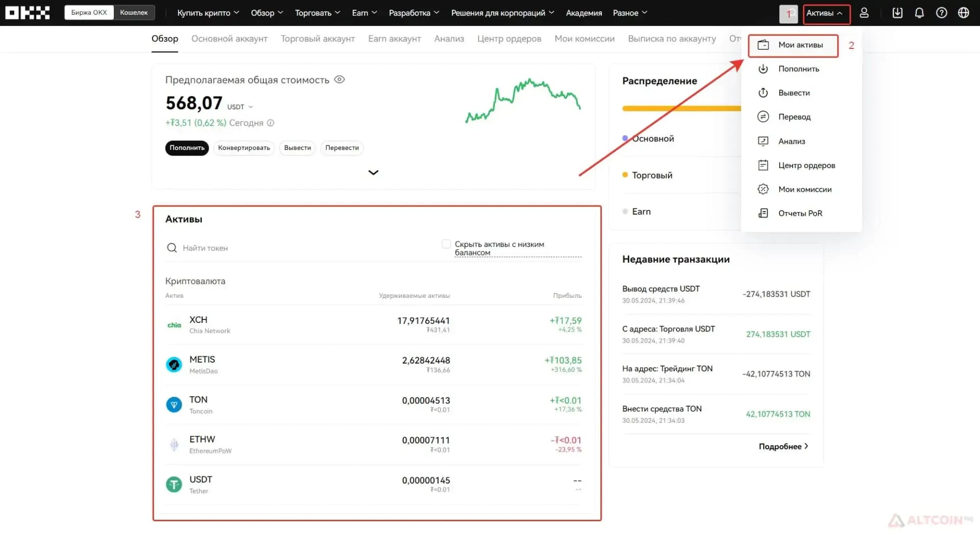Viewport: 980px width, 534px height.
Task: Open the Купить крипто dropdown menu
Action: click(208, 13)
